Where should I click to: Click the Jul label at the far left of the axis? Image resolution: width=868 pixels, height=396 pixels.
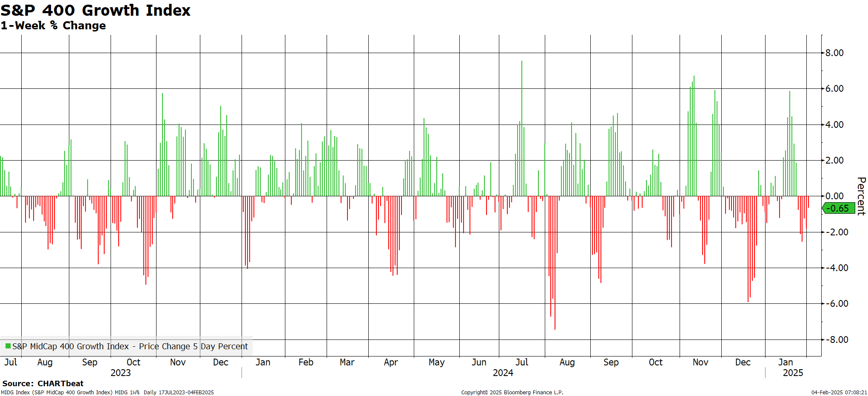click(11, 362)
